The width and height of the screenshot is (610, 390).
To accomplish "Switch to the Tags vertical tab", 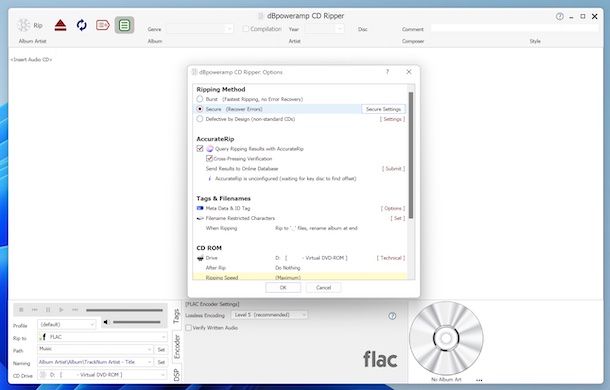I will tap(176, 316).
